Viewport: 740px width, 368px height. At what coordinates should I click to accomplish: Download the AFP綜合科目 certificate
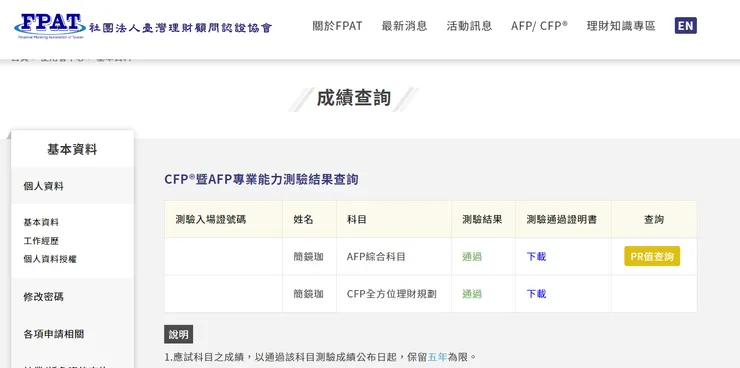536,257
